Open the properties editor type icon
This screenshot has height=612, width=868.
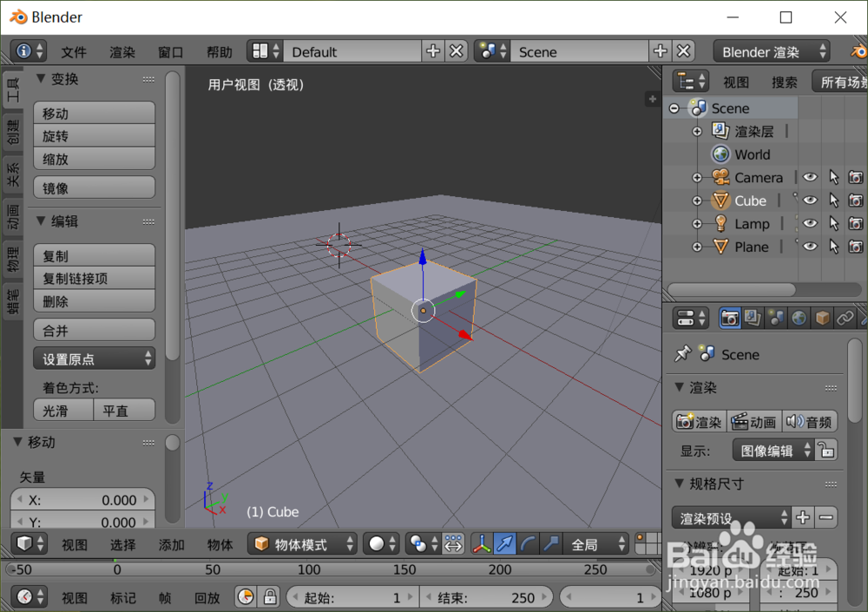point(690,319)
